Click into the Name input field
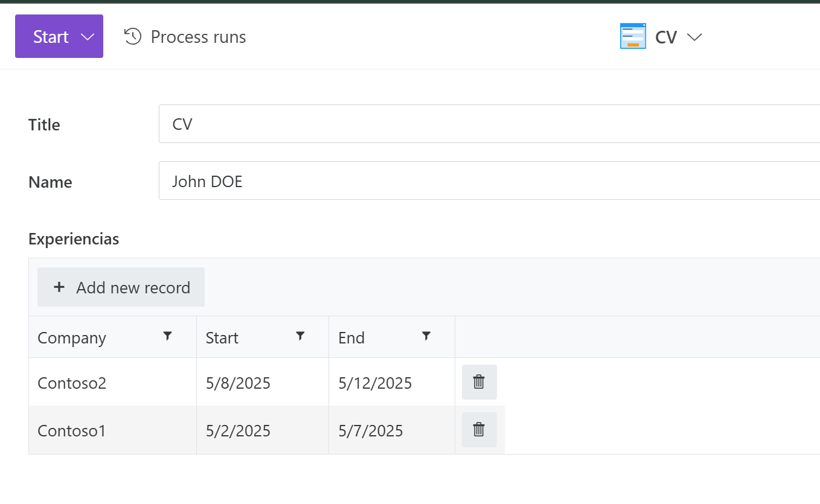The width and height of the screenshot is (820, 504). (489, 180)
